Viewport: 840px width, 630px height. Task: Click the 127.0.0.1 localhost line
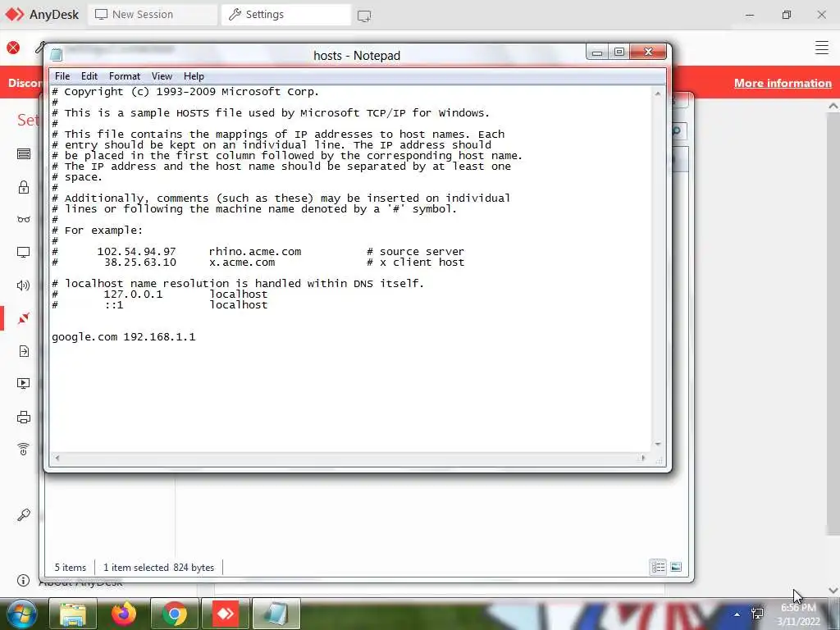[160, 294]
